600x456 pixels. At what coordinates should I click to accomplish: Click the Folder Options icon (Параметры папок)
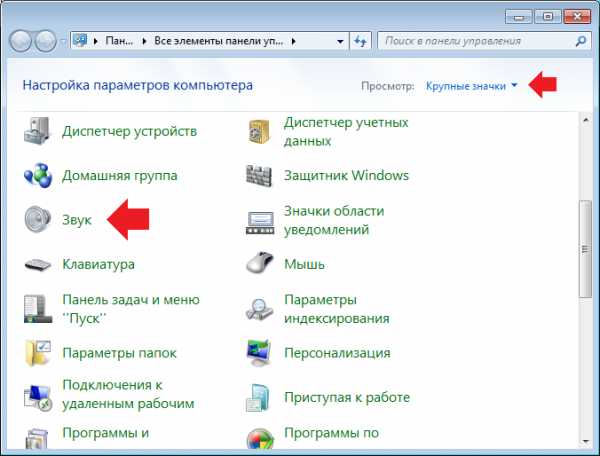(x=38, y=353)
